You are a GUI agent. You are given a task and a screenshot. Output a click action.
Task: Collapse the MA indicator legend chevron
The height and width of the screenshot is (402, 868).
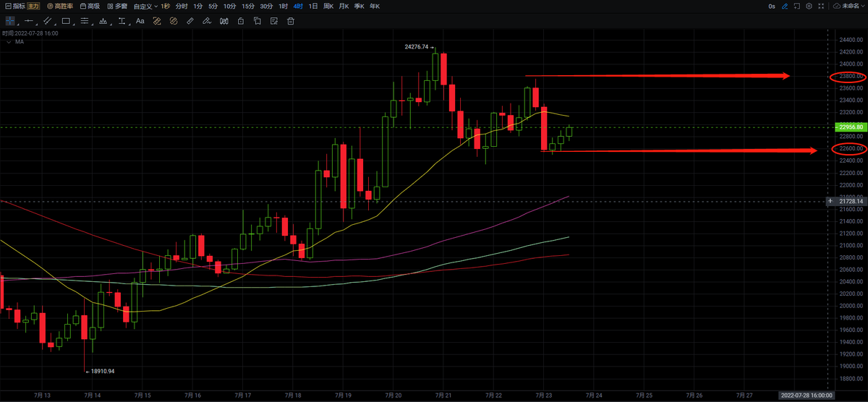point(9,42)
